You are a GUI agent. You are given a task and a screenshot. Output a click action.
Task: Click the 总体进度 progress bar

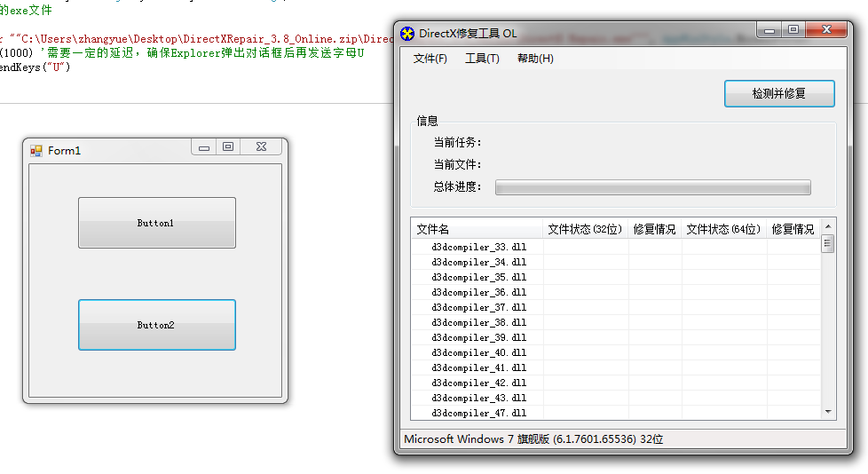point(653,187)
